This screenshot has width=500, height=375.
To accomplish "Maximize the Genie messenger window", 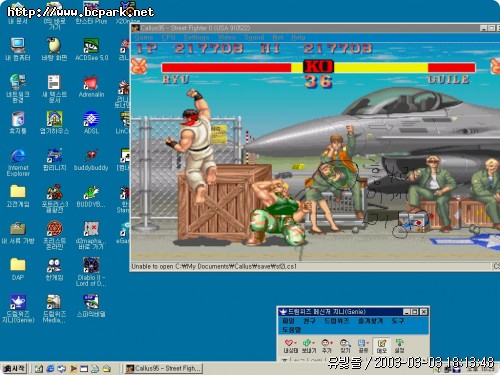I will (x=414, y=312).
